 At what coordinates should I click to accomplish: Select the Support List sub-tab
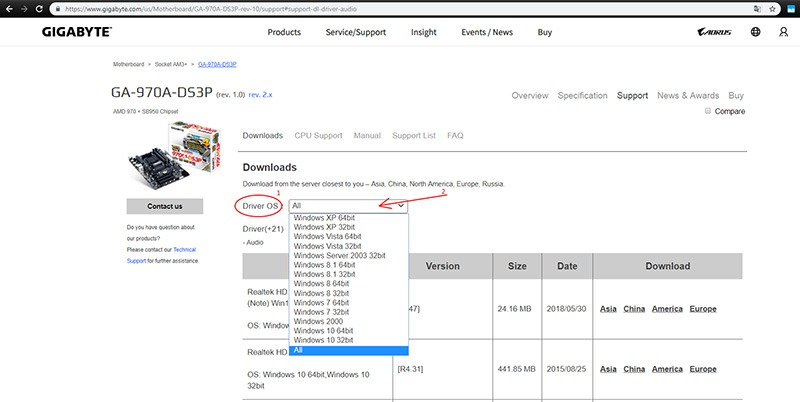(414, 136)
